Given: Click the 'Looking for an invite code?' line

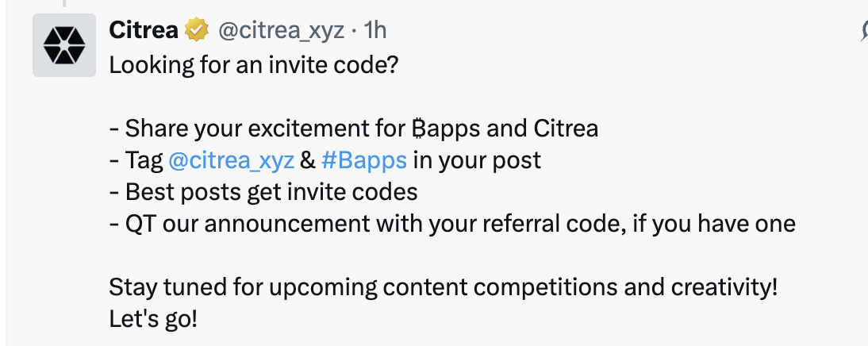Looking at the screenshot, I should click(x=254, y=65).
